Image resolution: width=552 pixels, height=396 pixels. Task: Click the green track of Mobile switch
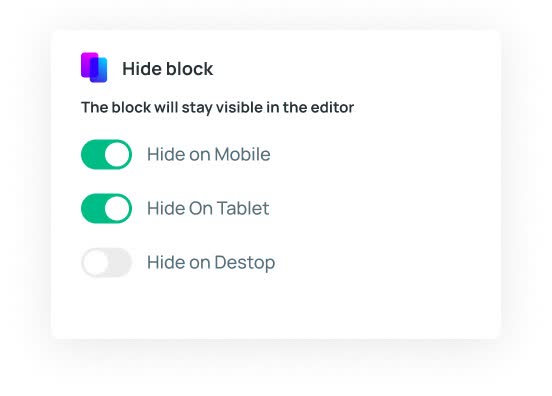click(x=92, y=154)
